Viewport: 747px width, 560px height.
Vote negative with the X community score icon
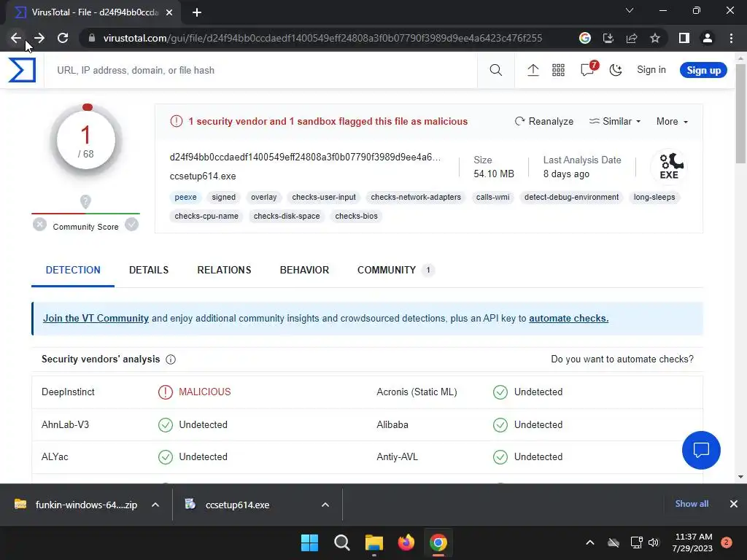pos(40,224)
